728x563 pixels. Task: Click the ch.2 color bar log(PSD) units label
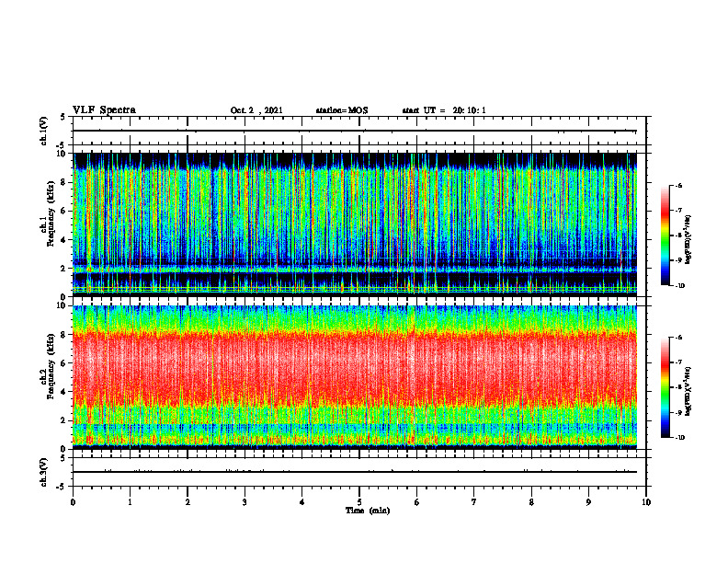point(688,391)
